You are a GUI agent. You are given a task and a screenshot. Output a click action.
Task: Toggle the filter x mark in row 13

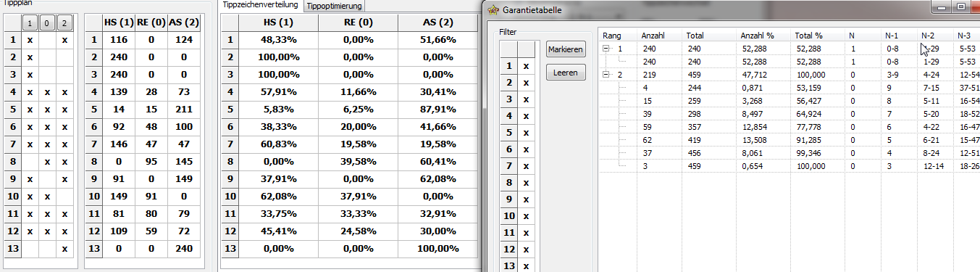[x=526, y=266]
